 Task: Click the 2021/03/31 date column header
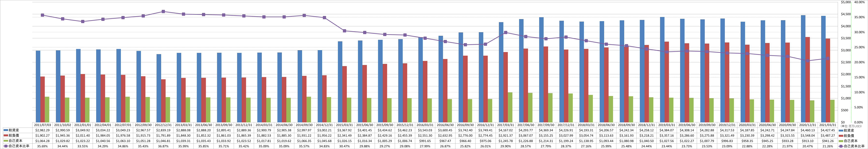pyautogui.click(x=828, y=125)
